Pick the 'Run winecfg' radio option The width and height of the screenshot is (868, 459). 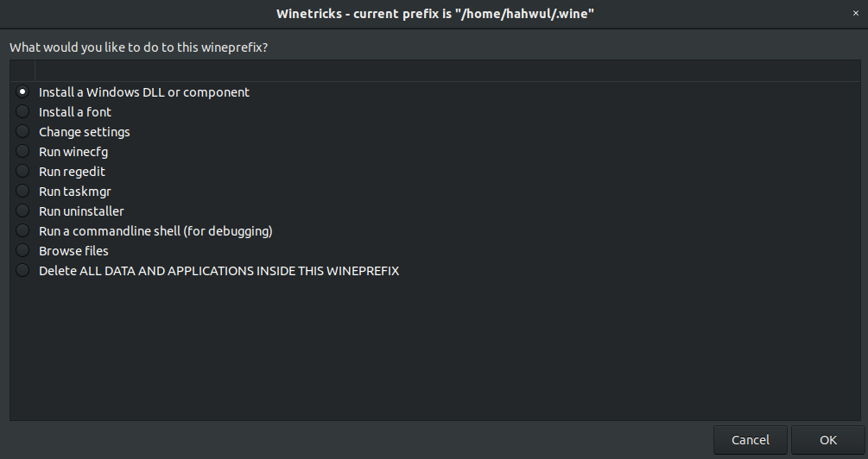click(x=22, y=152)
